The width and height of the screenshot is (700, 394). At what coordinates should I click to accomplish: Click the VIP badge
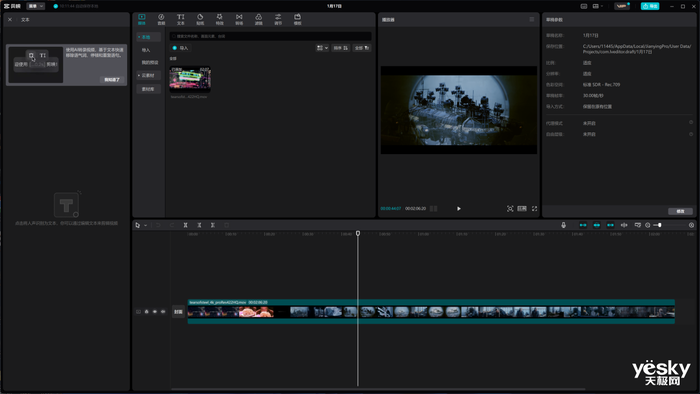click(621, 6)
